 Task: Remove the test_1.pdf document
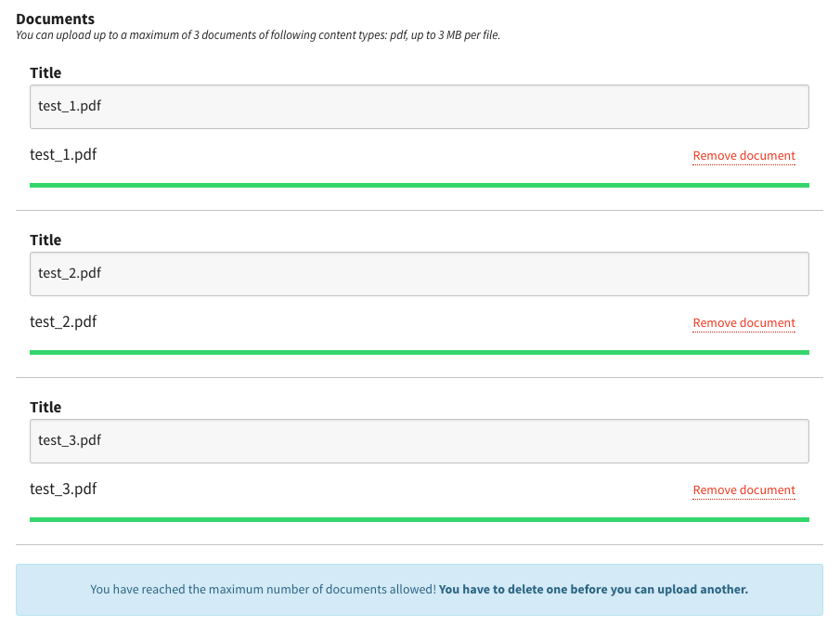(743, 156)
